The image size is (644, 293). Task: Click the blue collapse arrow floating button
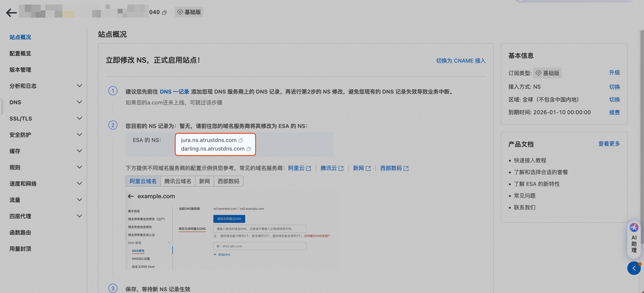point(634,268)
